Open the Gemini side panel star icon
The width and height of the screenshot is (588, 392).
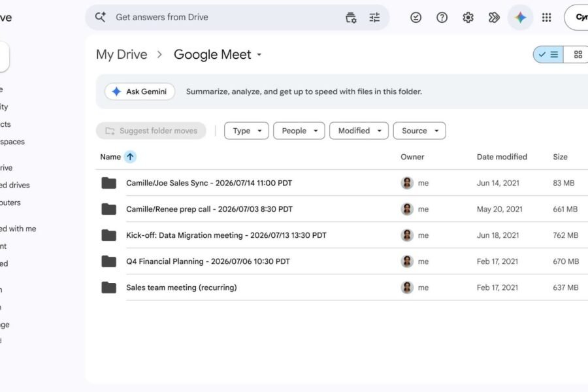point(520,17)
